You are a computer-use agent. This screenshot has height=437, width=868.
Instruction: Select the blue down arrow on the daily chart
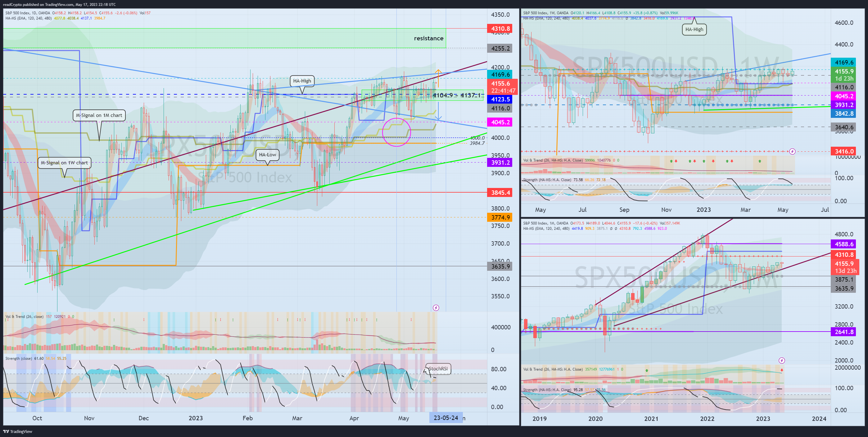point(438,110)
